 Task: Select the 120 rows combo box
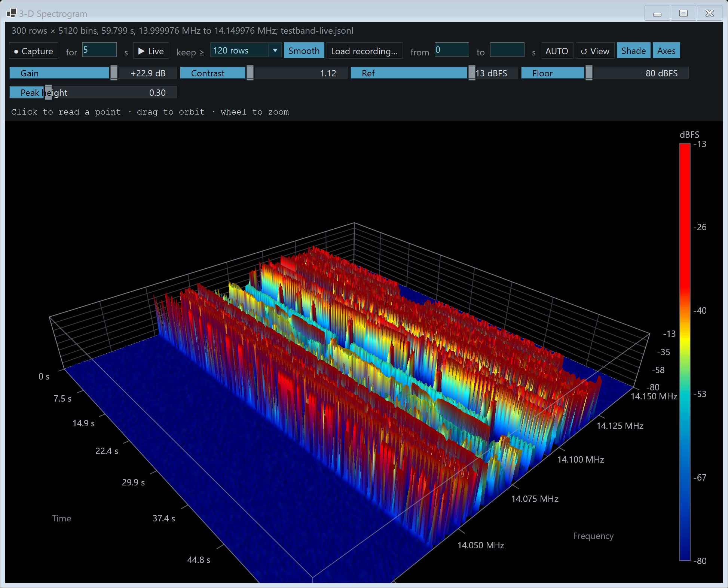pyautogui.click(x=245, y=50)
